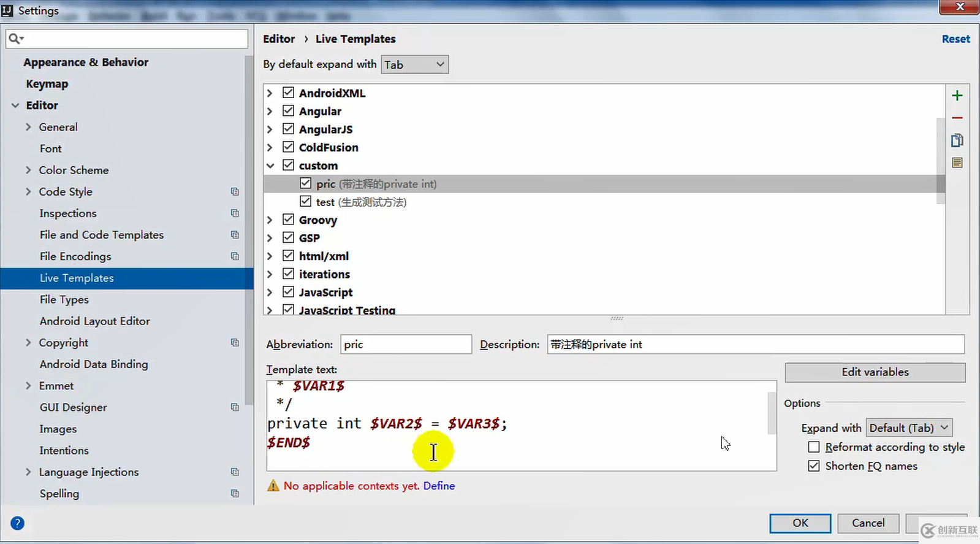980x544 pixels.
Task: Click the Cancel button
Action: [868, 523]
